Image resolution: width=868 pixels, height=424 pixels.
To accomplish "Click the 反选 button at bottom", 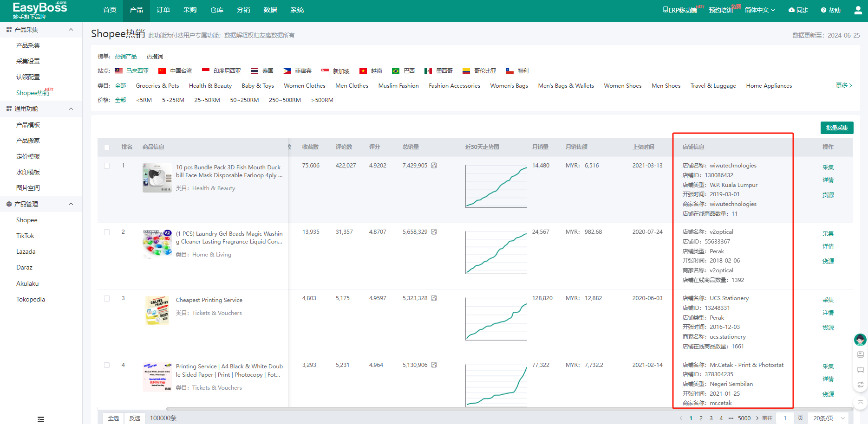I will pos(135,418).
